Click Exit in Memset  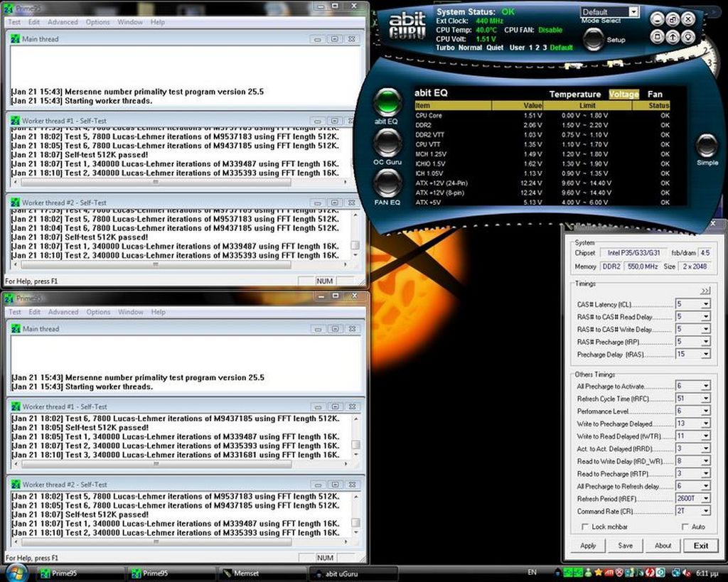pos(700,546)
